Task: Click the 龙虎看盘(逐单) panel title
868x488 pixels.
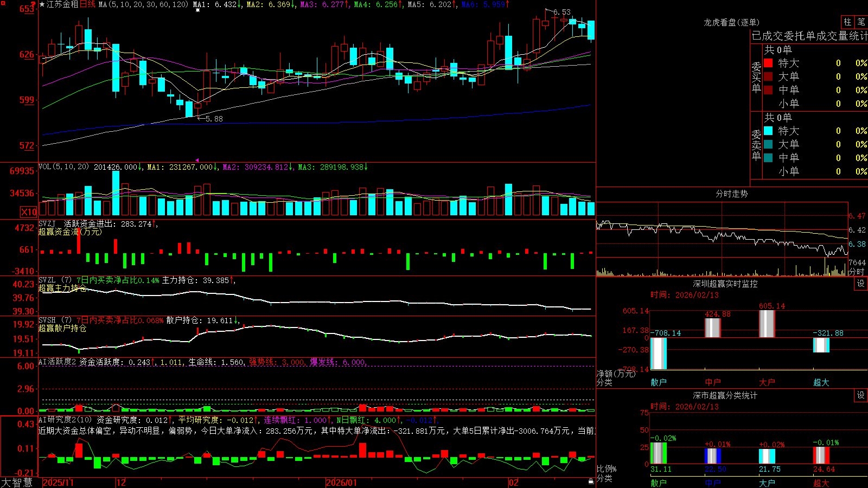Action: pos(731,22)
